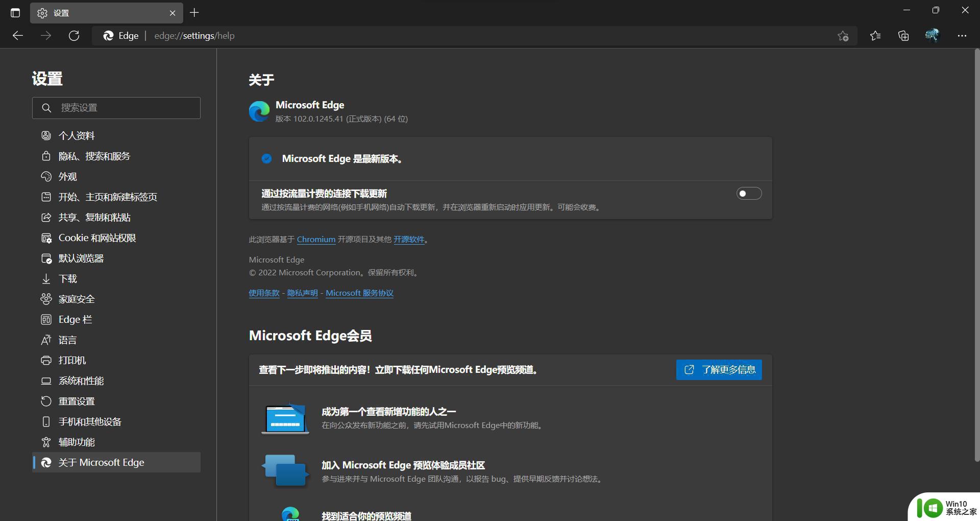Click the 语言 language icon

tap(46, 340)
